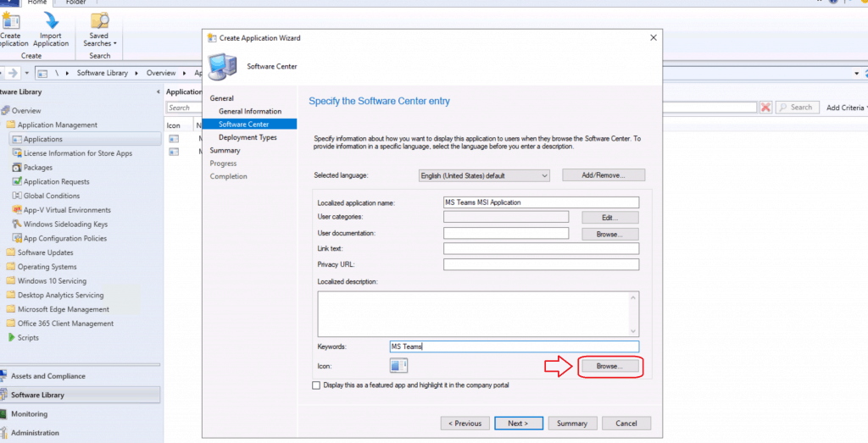Click the Software Library workspace icon
This screenshot has height=443, width=868.
[x=4, y=395]
